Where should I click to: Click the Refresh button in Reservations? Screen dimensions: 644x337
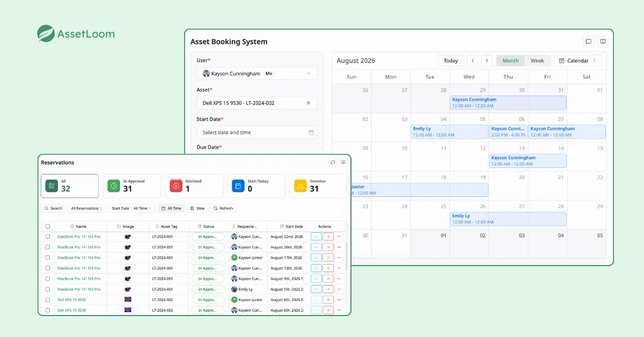click(x=223, y=208)
